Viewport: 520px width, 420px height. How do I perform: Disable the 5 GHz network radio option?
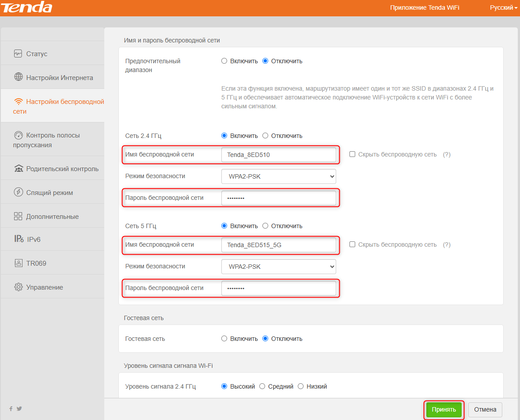click(x=265, y=226)
